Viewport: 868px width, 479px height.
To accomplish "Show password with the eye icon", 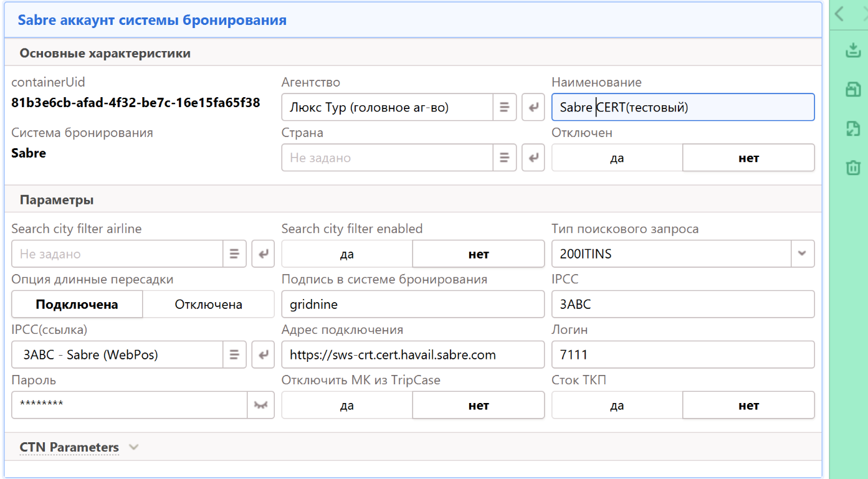I will point(260,405).
